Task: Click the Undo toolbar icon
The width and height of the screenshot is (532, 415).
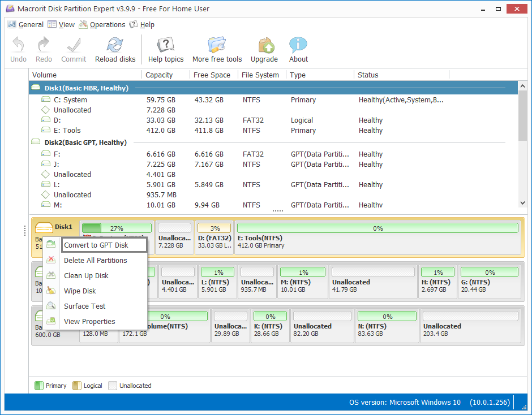Action: coord(18,45)
